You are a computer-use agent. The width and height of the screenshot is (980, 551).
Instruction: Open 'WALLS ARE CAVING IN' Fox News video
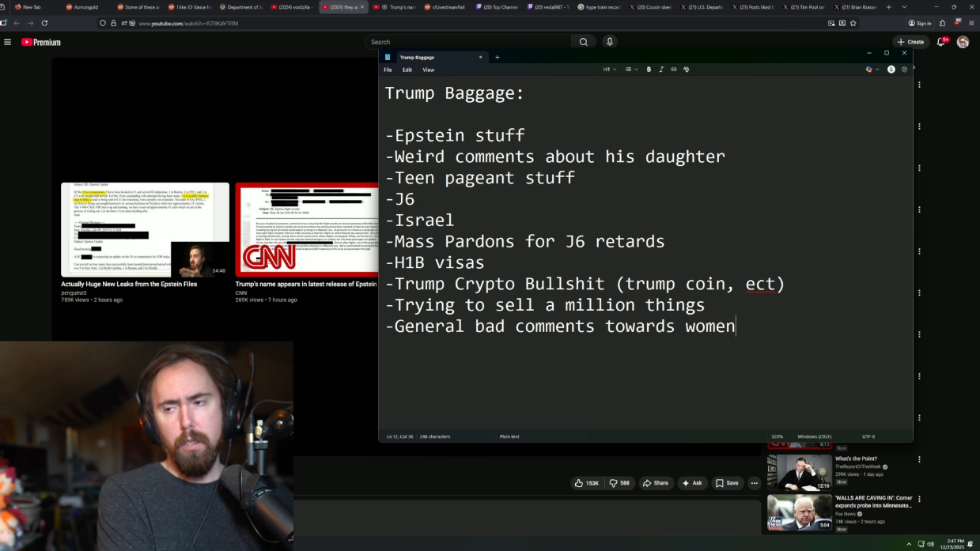coord(874,502)
